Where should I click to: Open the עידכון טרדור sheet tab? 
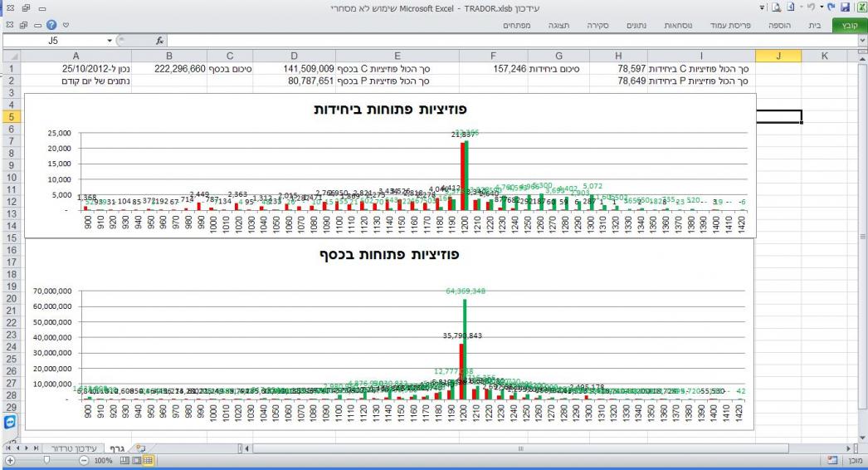coord(74,448)
